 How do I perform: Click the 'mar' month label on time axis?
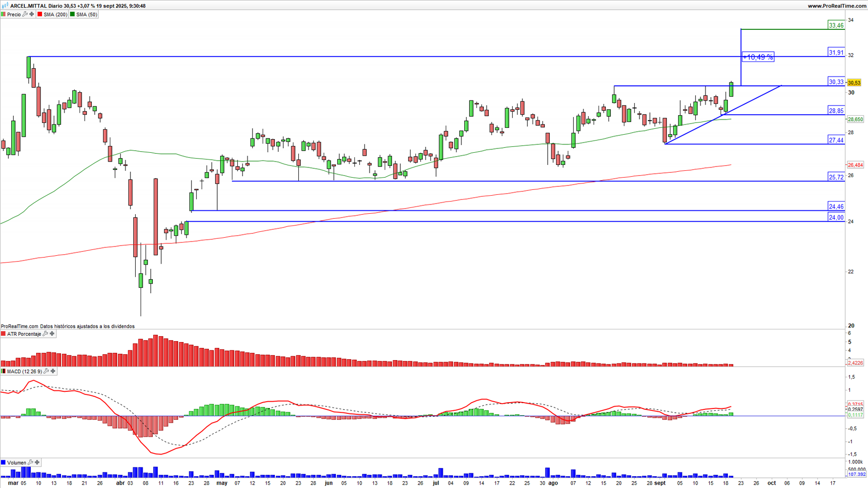(13, 483)
